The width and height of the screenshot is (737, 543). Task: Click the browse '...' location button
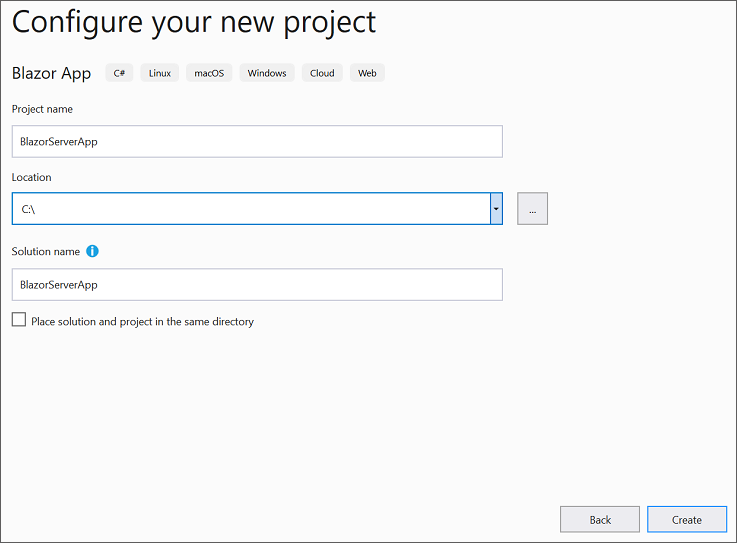pyautogui.click(x=532, y=209)
